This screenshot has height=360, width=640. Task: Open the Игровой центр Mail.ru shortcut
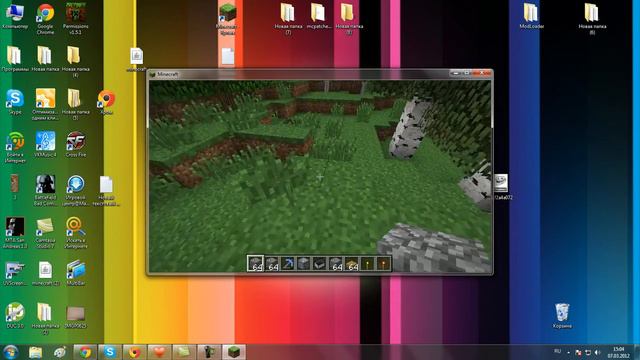[76, 190]
